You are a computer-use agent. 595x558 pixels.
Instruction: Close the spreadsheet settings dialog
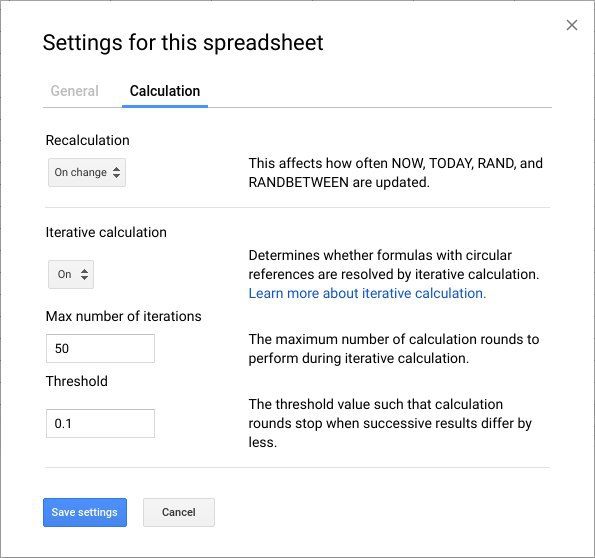pyautogui.click(x=571, y=25)
